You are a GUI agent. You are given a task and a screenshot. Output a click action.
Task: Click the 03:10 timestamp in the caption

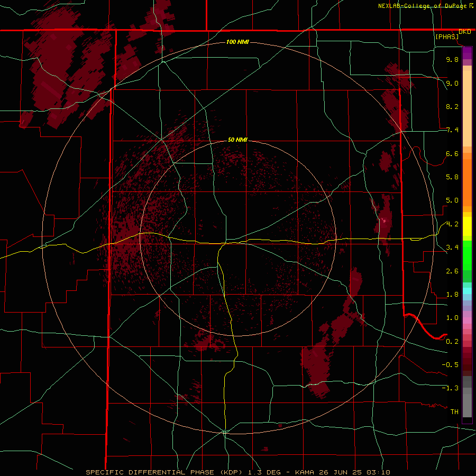(x=378, y=472)
